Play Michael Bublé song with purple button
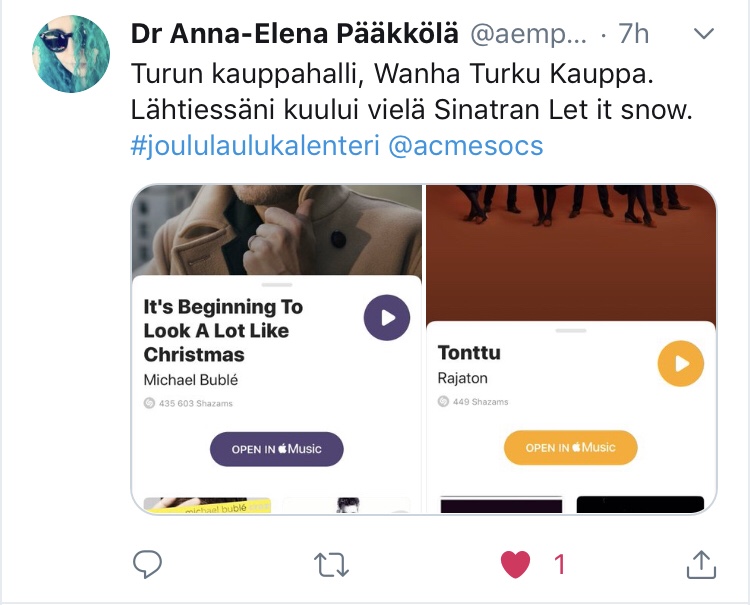750x605 pixels. 386,318
